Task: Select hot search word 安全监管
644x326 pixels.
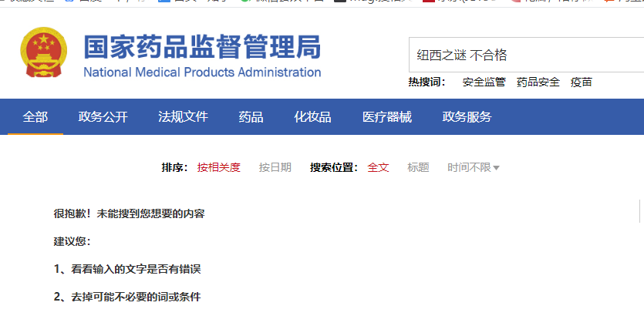Action: pos(484,82)
